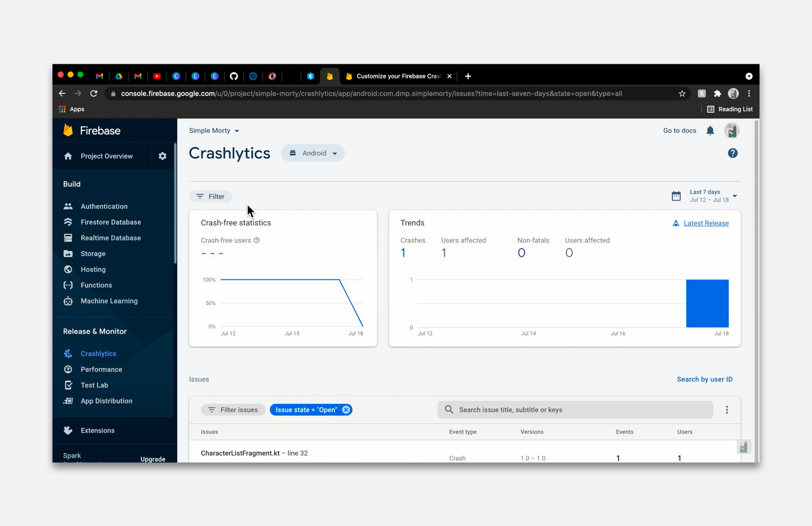Open the help question mark icon

(732, 153)
